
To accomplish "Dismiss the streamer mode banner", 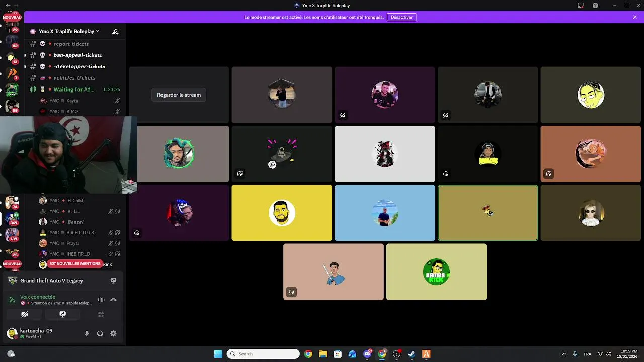I will point(635,17).
